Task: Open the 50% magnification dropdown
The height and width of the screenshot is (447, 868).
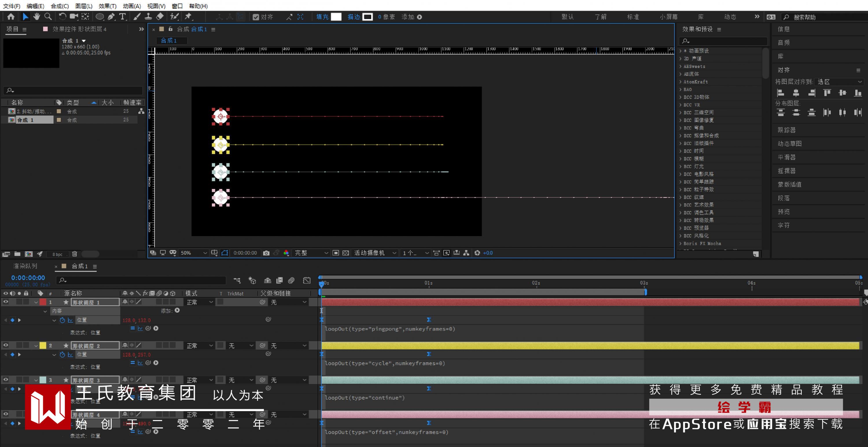Action: (x=193, y=253)
